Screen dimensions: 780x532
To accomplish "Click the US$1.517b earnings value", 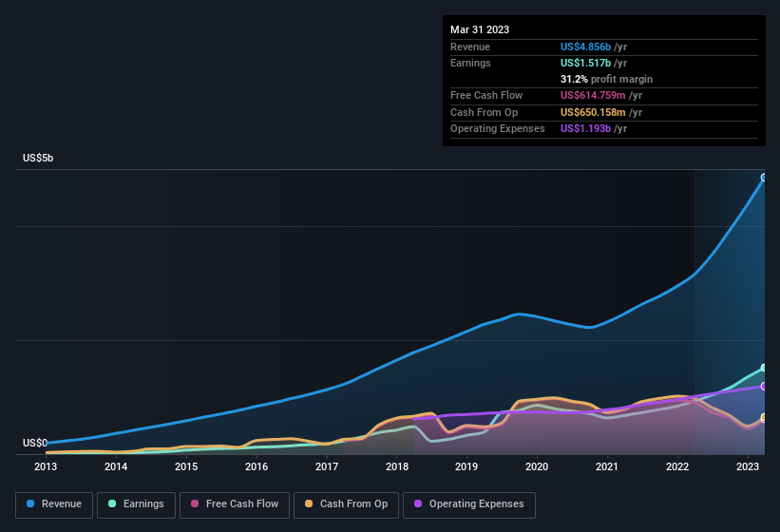I will (x=585, y=63).
